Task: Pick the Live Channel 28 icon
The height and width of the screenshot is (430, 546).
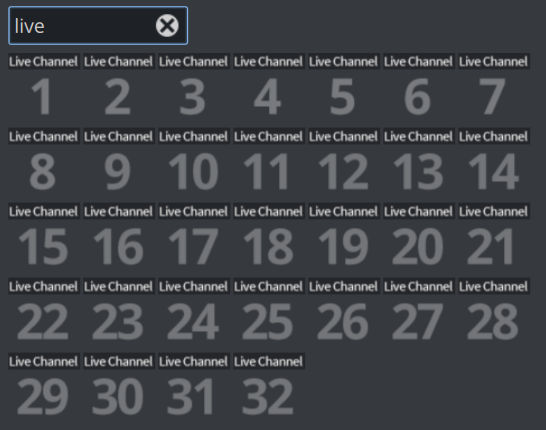Action: 493,312
